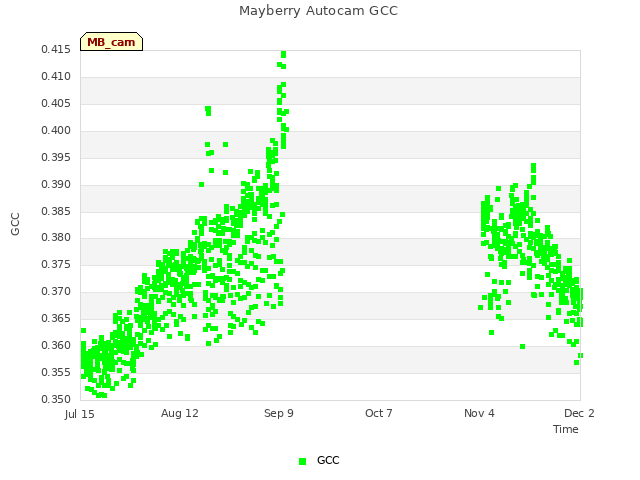640x480 pixels.
Task: Click the 0.400 y-axis value
Action: (56, 130)
